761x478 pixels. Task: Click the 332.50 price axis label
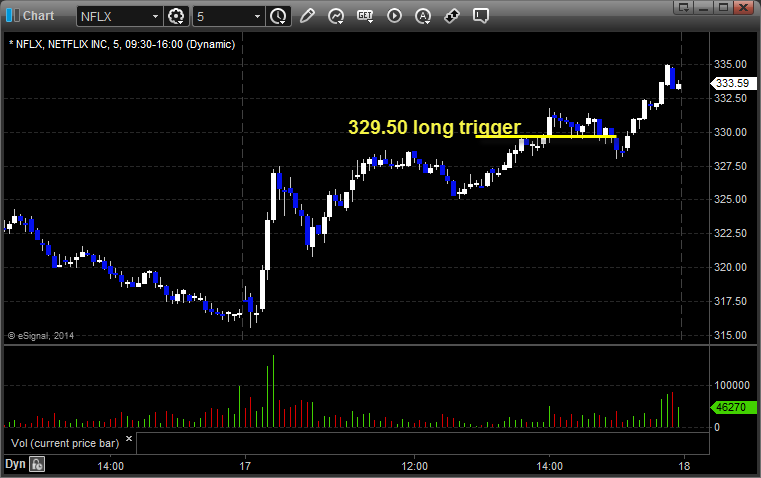(x=730, y=98)
